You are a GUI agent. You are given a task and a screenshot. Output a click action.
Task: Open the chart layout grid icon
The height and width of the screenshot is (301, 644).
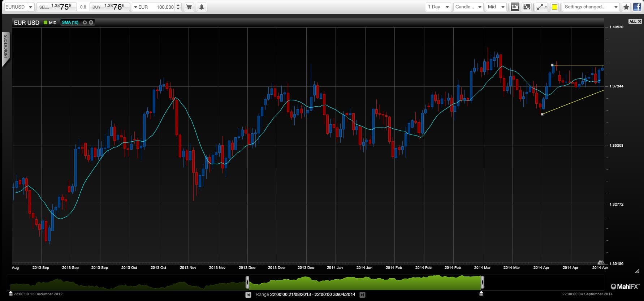pyautogui.click(x=527, y=7)
